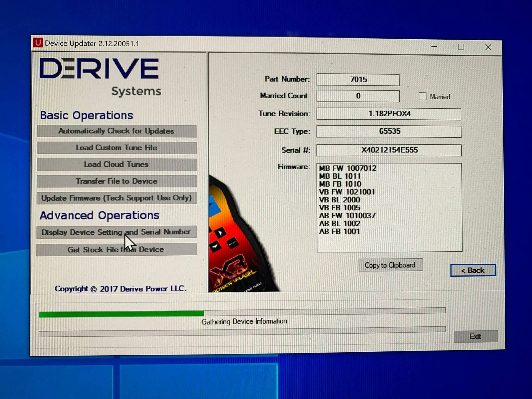Click the Serial # field X40212154E555
This screenshot has height=399, width=532.
click(389, 150)
